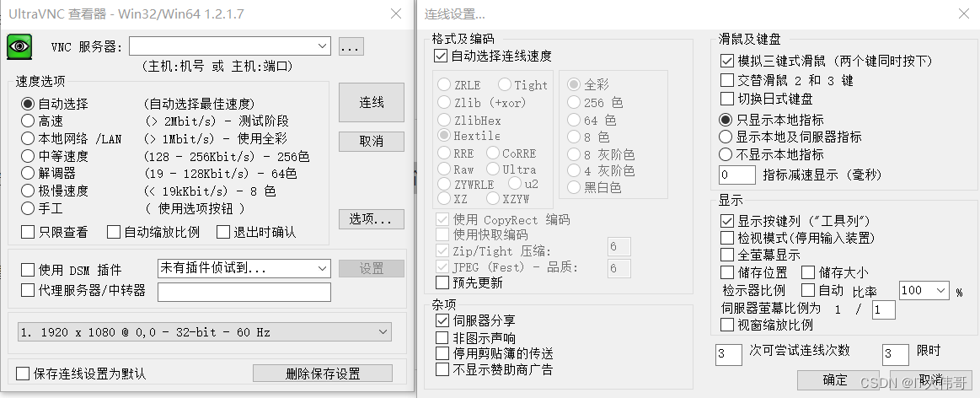
Task: Enable the 视窗缩放比例 checkbox
Action: click(726, 325)
